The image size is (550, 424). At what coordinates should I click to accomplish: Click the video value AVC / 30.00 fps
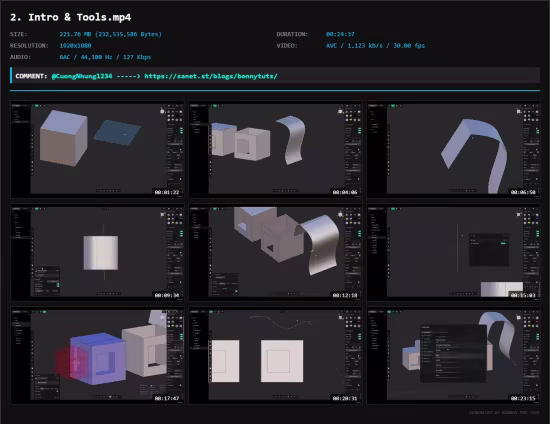(375, 46)
